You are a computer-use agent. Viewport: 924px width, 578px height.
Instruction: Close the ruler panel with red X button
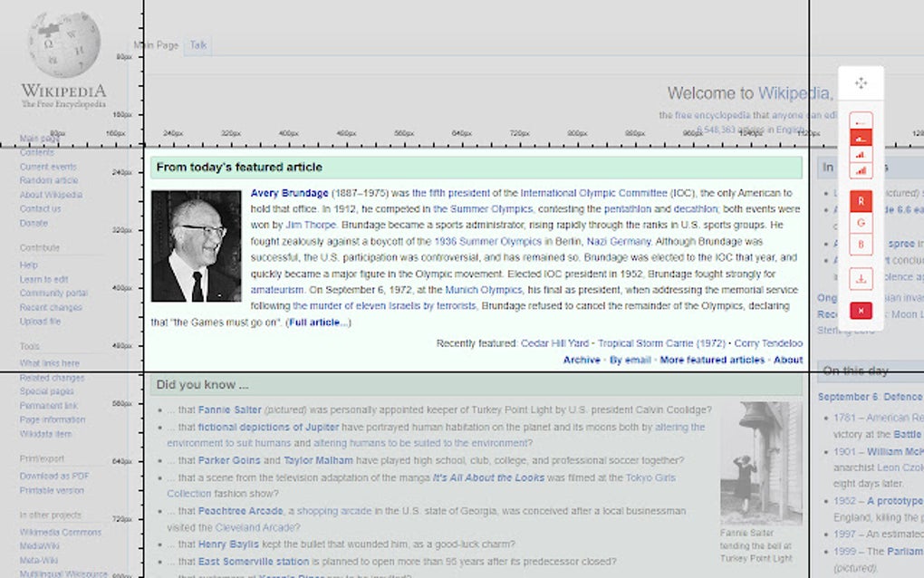tap(861, 311)
